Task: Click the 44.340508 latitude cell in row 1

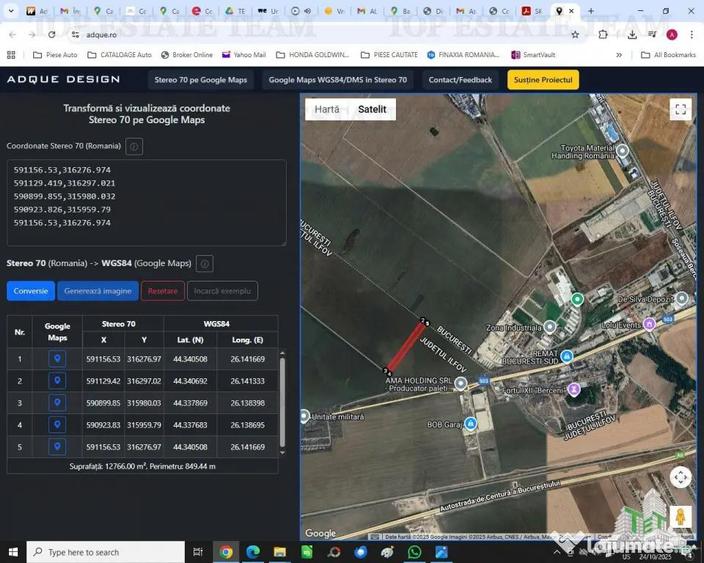Action: coord(190,359)
